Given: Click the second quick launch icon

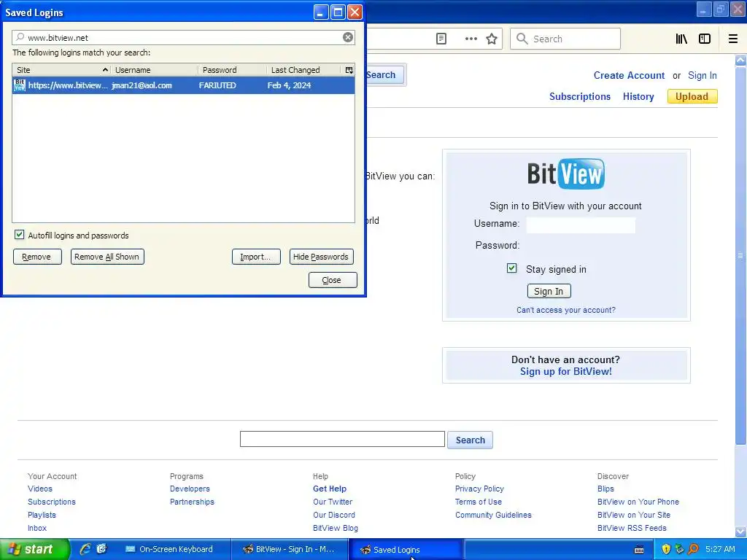Looking at the screenshot, I should (102, 549).
